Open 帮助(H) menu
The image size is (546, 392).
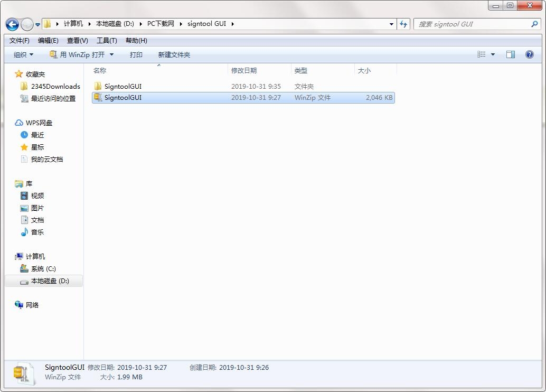tap(136, 41)
